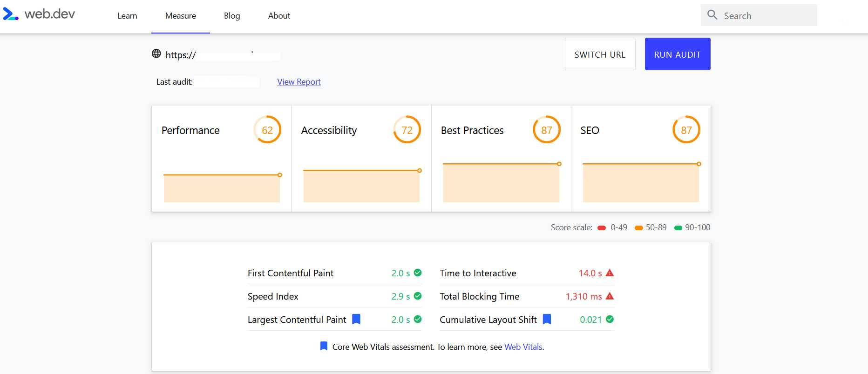Follow the Web Vitals link
Image resolution: width=868 pixels, height=374 pixels.
pyautogui.click(x=523, y=347)
